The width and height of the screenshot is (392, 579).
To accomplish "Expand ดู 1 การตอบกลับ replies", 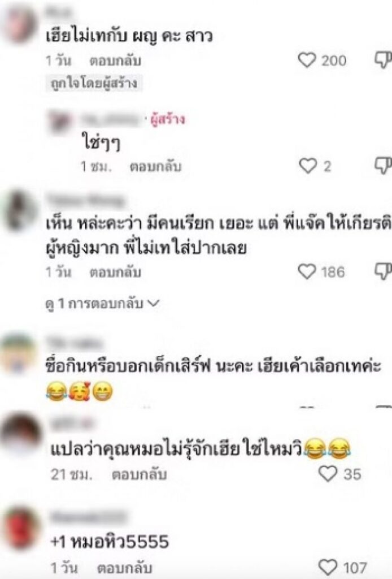I will coord(102,304).
